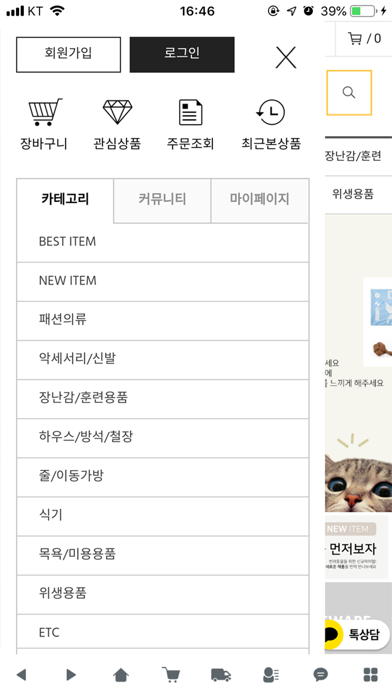Open the 주문조회 order lookup icon
This screenshot has width=392, height=696.
[190, 112]
